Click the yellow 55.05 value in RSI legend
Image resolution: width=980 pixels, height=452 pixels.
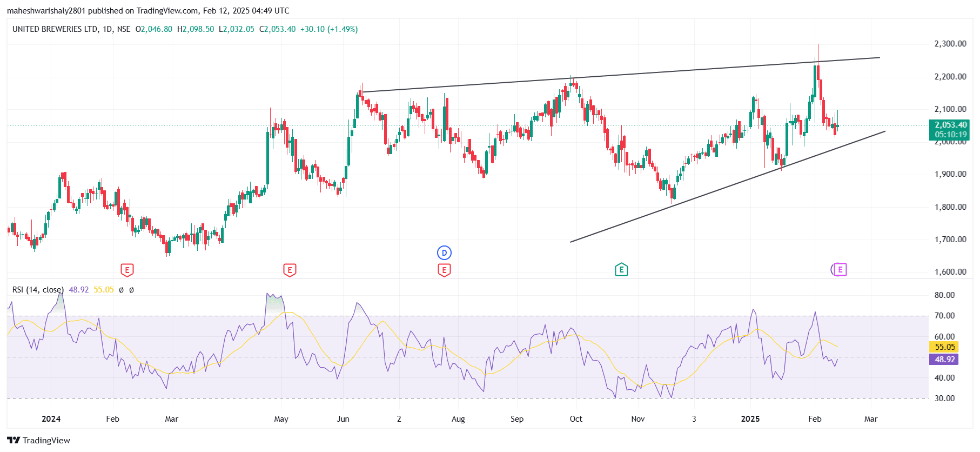(x=104, y=290)
